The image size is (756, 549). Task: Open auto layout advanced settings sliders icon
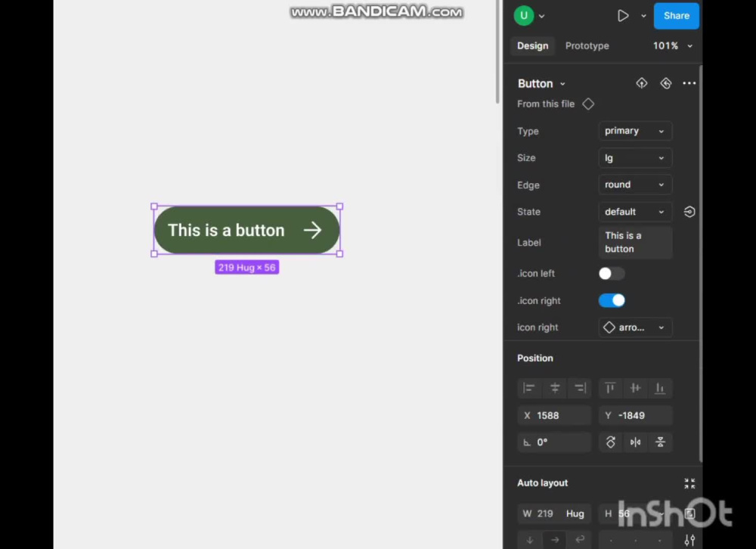[x=689, y=541]
